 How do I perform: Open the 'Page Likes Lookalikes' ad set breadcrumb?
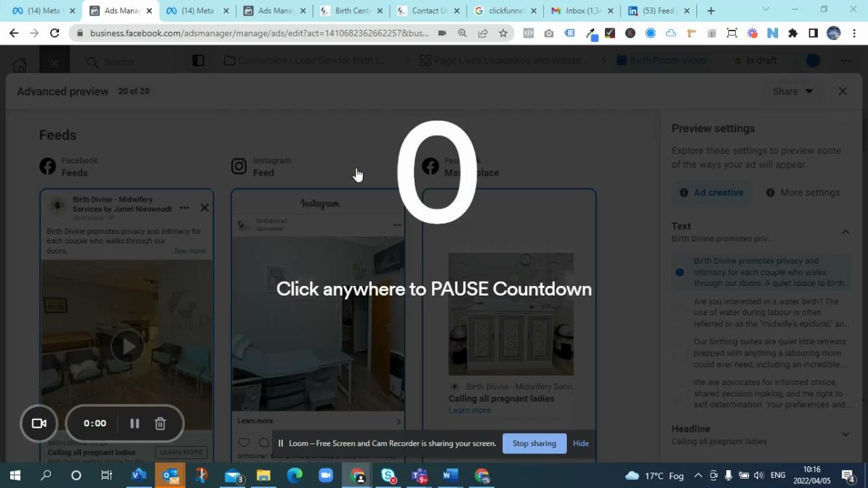point(502,60)
